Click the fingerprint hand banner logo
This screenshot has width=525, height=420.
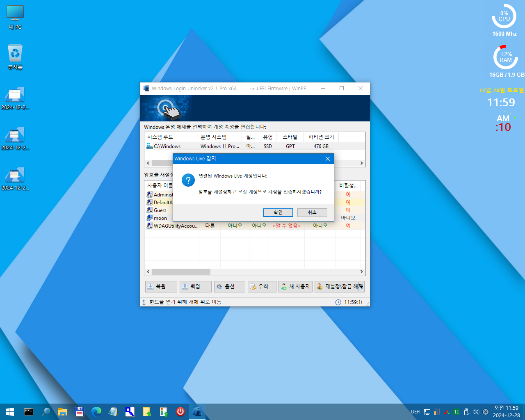pyautogui.click(x=169, y=109)
